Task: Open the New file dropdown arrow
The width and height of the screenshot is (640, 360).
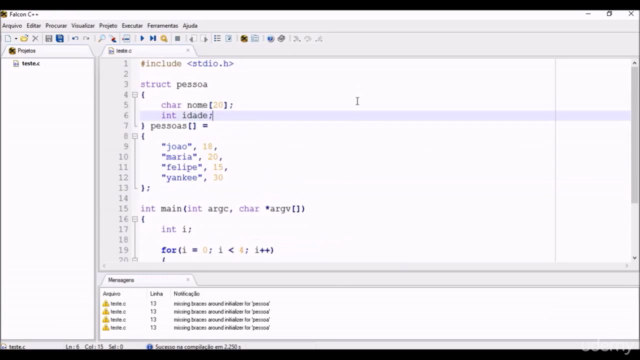Action: click(x=16, y=39)
